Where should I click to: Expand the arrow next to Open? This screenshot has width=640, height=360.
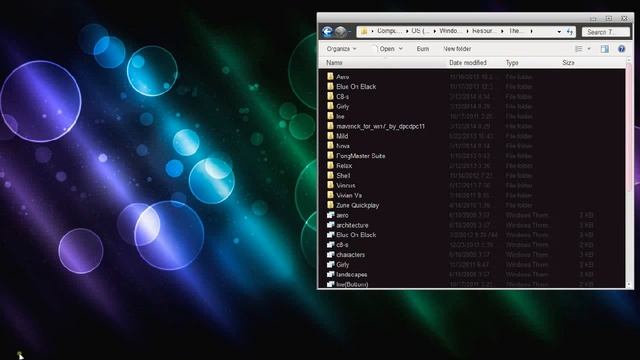[401, 49]
